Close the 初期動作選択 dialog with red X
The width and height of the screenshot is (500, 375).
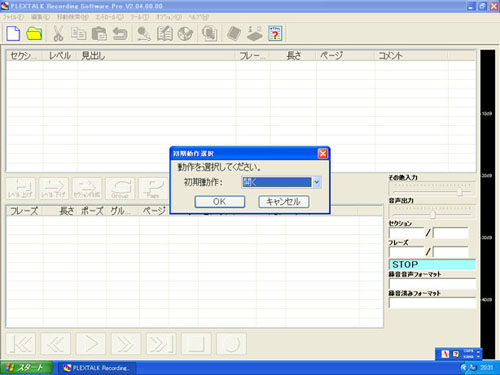(322, 154)
